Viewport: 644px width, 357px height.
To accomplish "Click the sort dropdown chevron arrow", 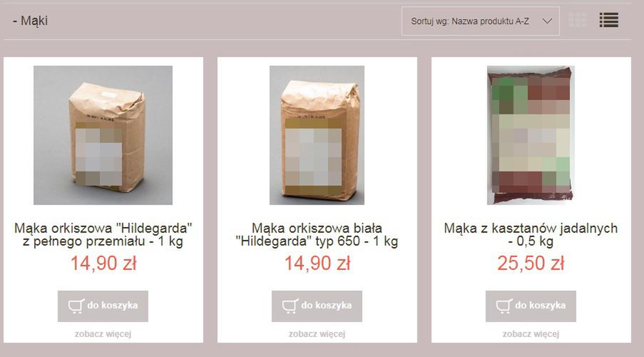I will tap(547, 21).
